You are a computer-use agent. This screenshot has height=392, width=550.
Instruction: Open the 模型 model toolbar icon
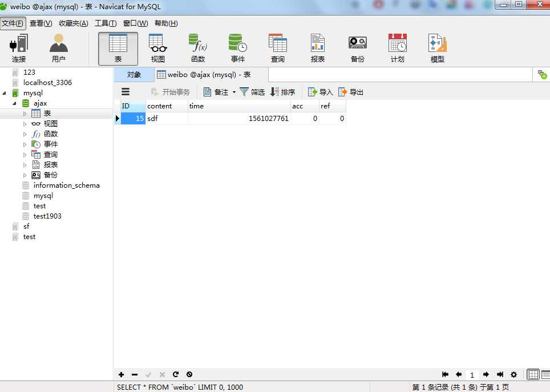click(x=438, y=49)
